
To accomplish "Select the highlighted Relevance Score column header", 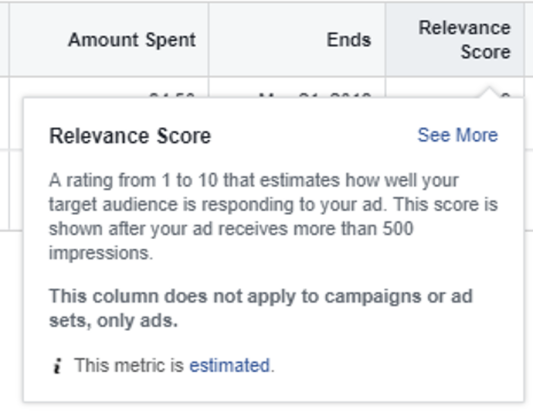I will point(455,40).
